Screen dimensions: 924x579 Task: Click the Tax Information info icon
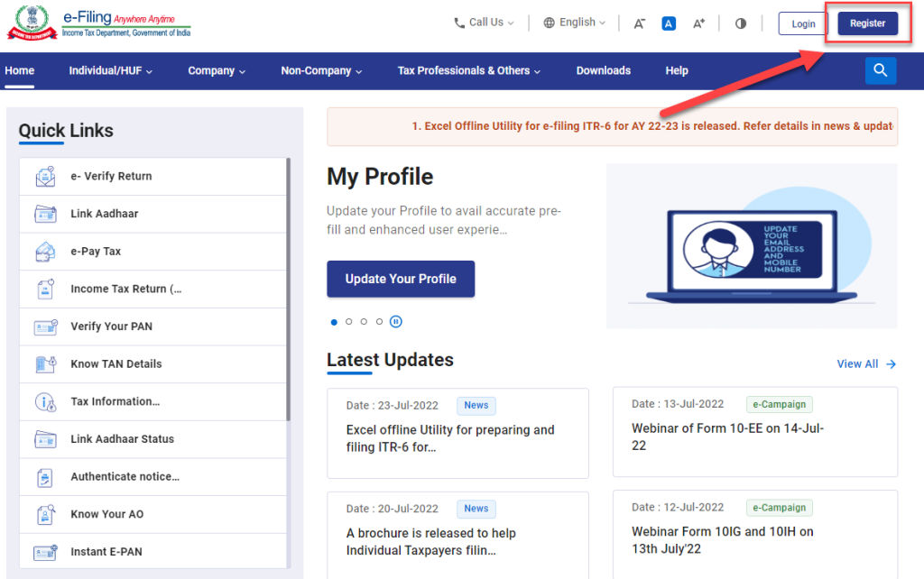tap(45, 401)
